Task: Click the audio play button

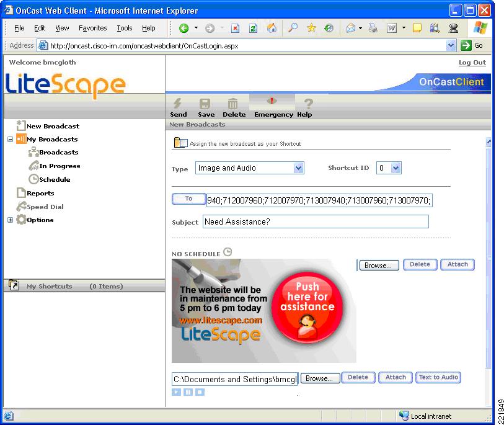Action: tap(176, 392)
